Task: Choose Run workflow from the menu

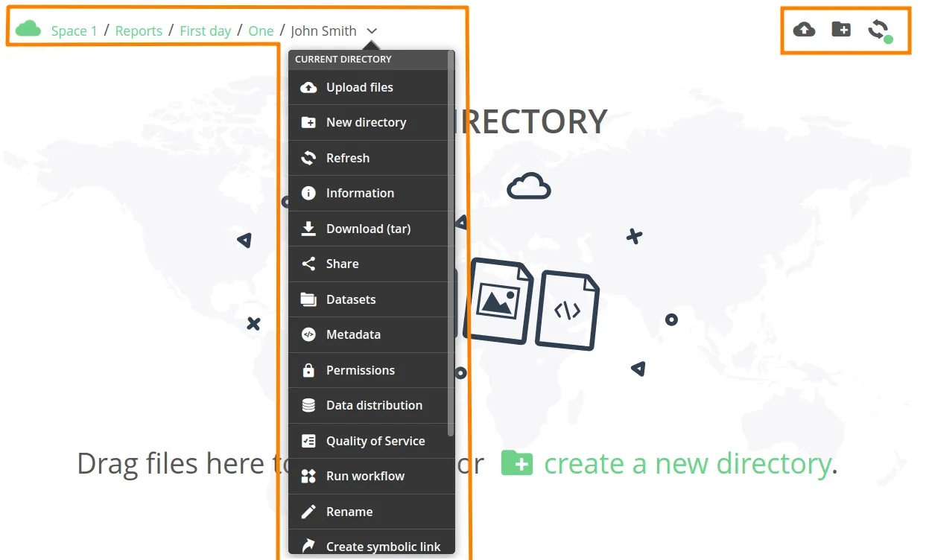Action: point(365,477)
